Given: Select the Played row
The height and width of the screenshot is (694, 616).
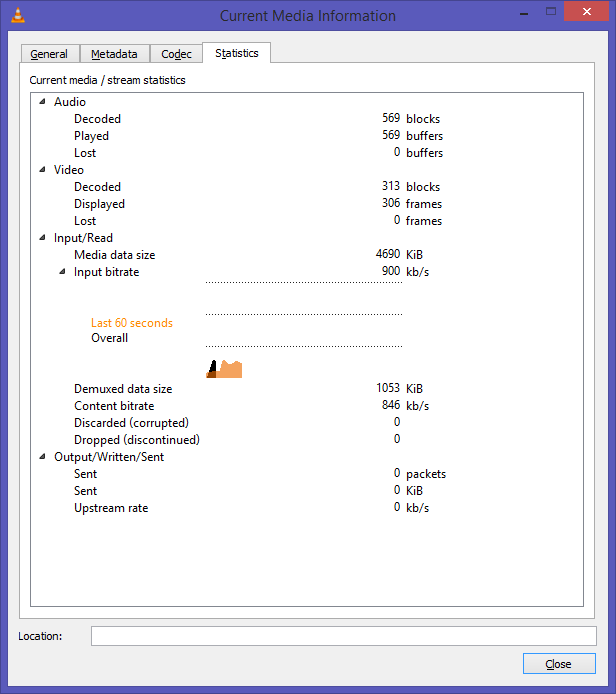Looking at the screenshot, I should click(x=307, y=136).
